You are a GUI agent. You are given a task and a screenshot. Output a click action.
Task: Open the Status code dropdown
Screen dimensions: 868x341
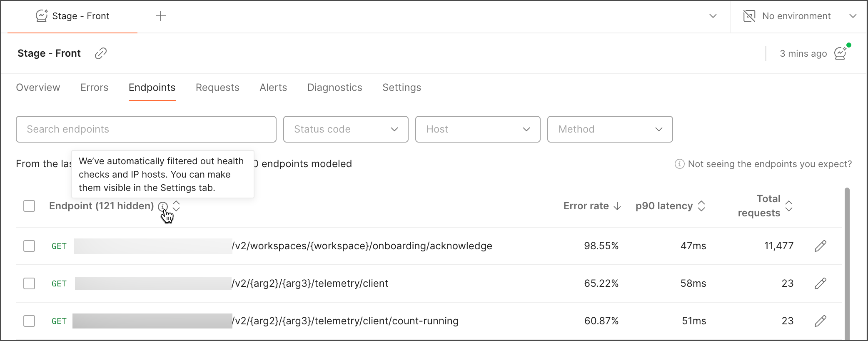346,129
